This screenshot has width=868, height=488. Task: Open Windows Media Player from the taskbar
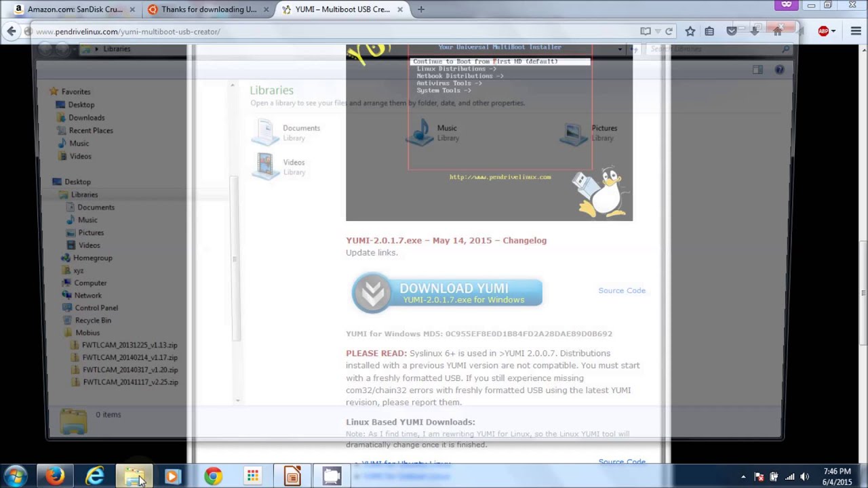(x=173, y=476)
